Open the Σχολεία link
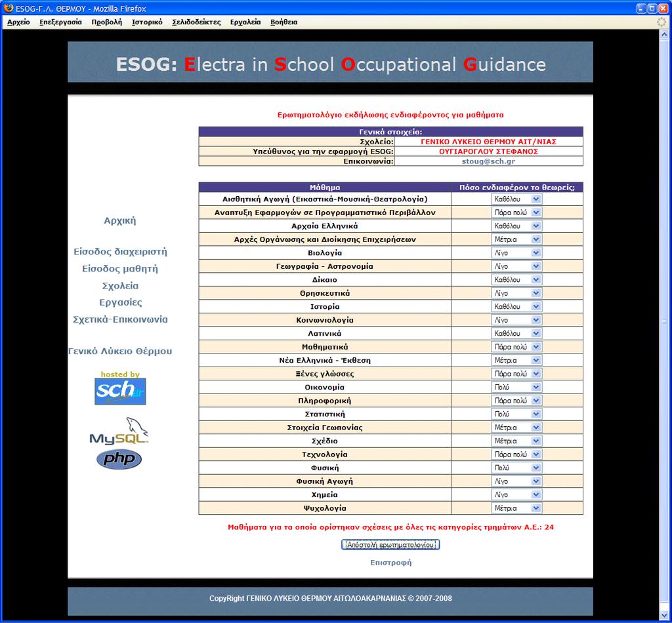Viewport: 672px width, 623px height. [x=120, y=285]
